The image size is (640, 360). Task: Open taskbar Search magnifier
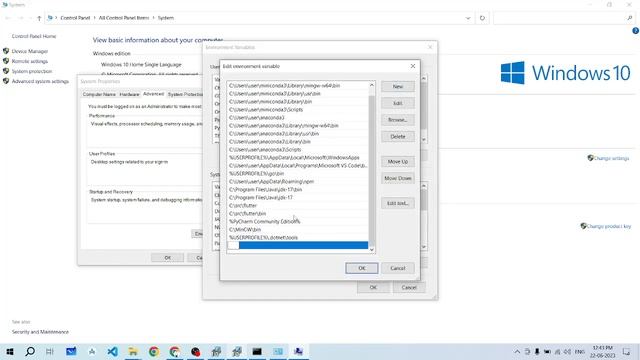click(x=30, y=351)
